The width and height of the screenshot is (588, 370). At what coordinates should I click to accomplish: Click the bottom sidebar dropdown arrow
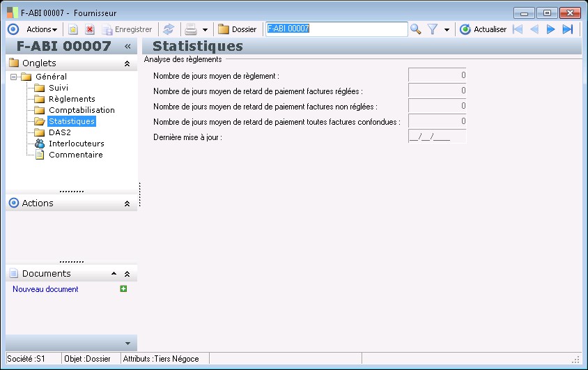[127, 344]
